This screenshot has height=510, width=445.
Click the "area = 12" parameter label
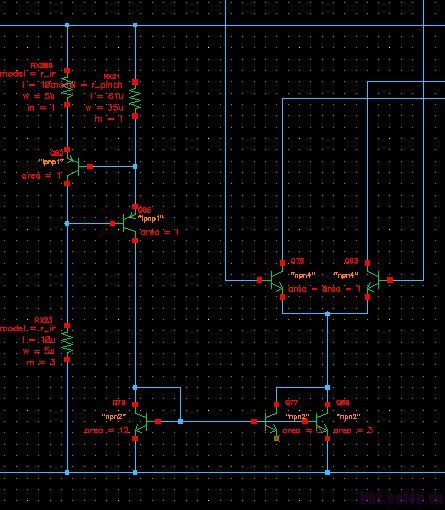(107, 430)
